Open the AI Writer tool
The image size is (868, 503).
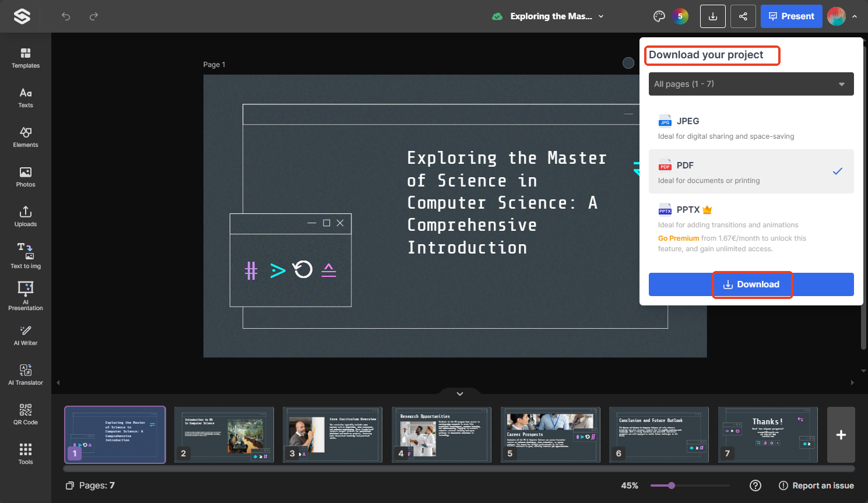tap(26, 336)
